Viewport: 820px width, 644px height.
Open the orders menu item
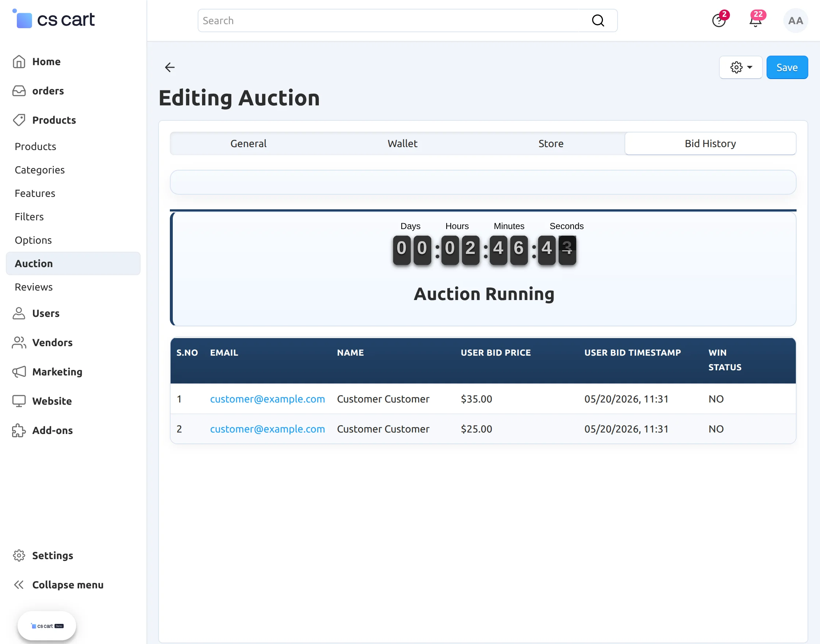click(48, 91)
